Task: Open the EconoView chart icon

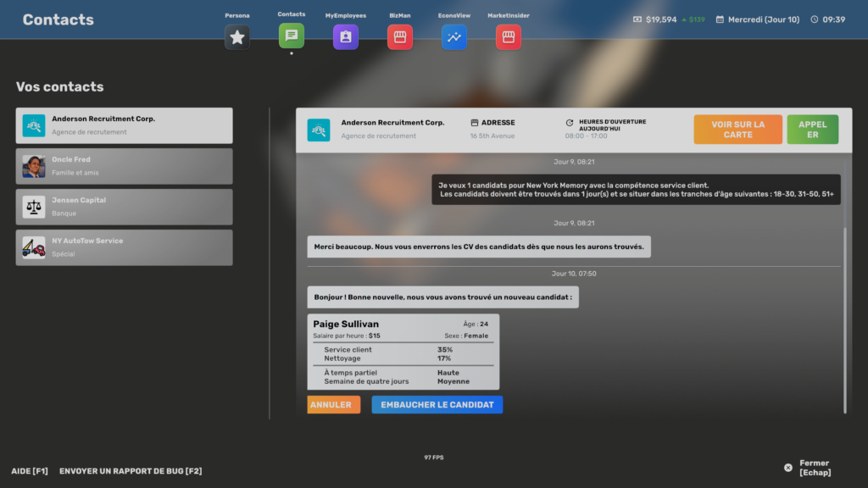Action: pyautogui.click(x=454, y=37)
